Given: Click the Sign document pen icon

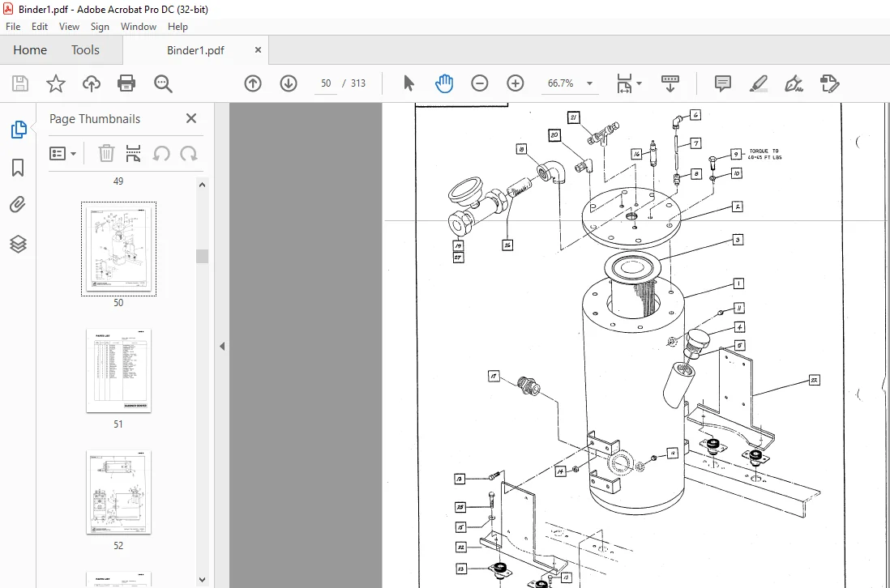Looking at the screenshot, I should click(794, 83).
